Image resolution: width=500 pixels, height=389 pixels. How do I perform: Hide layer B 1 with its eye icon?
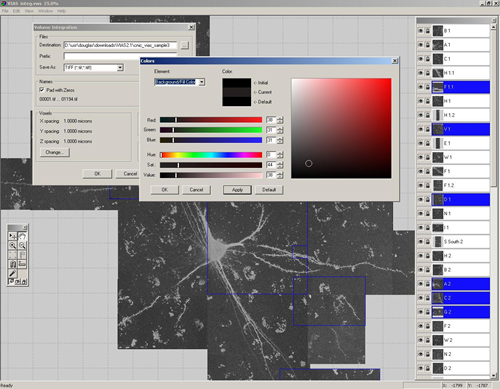point(420,31)
